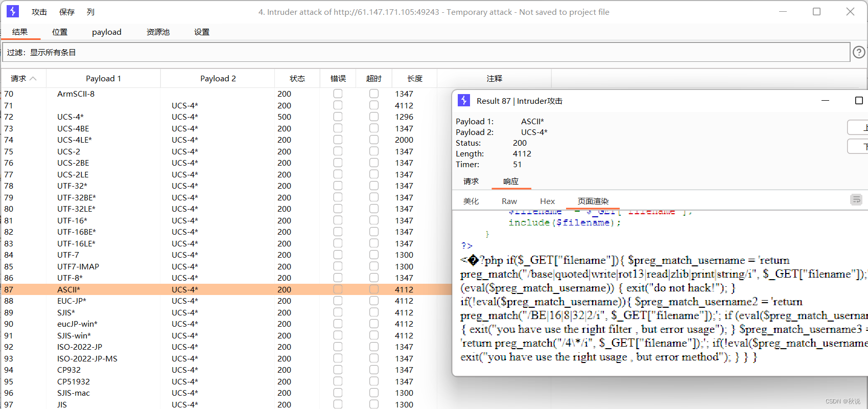Sort by the 状态 column header
The image size is (868, 409).
[297, 78]
